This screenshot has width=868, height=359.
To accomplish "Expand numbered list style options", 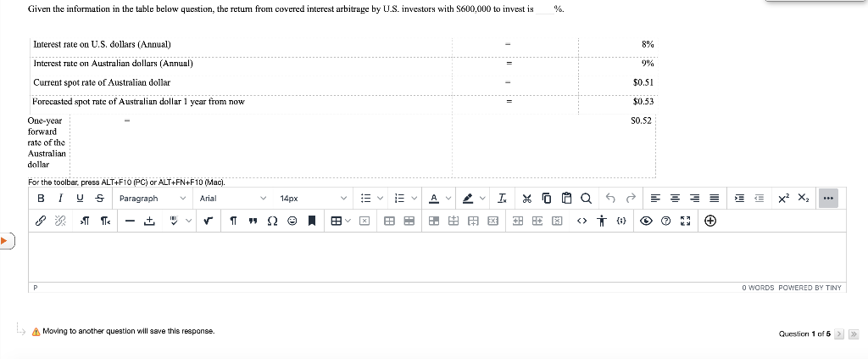I will click(x=414, y=199).
